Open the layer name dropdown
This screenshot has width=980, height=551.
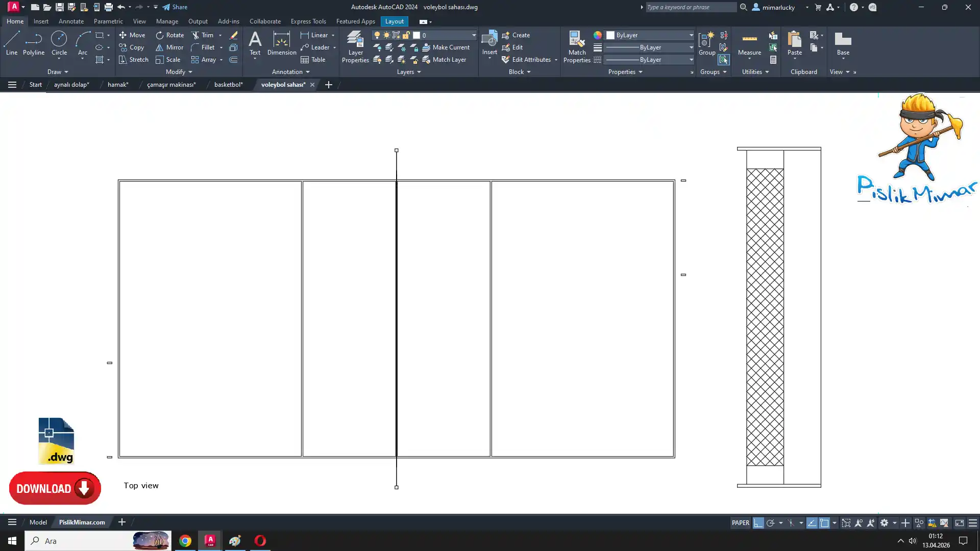474,35
